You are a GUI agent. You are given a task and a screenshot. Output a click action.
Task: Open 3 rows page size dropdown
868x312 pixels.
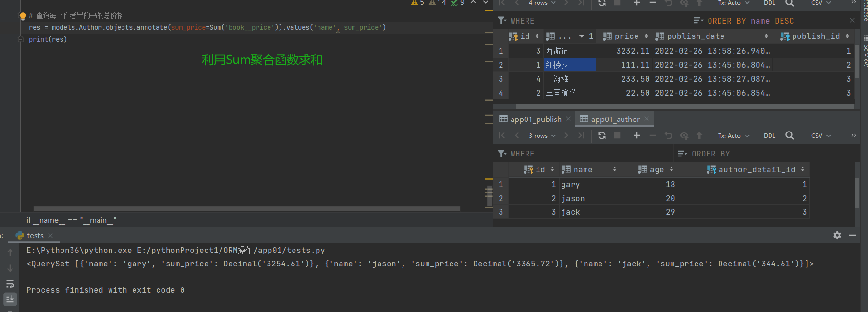pyautogui.click(x=542, y=136)
